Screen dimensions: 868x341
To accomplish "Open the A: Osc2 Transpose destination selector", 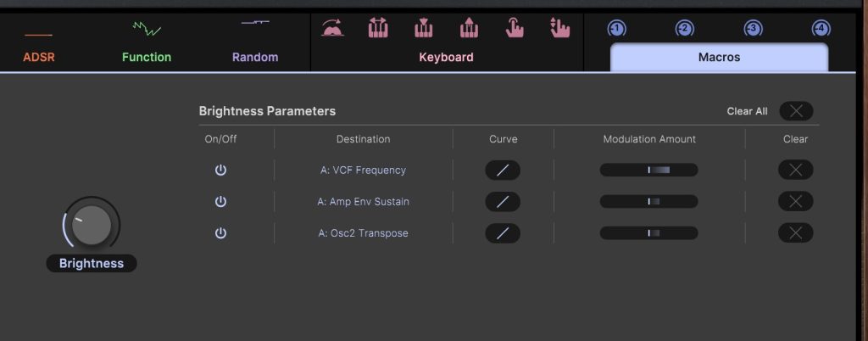I will pyautogui.click(x=363, y=232).
